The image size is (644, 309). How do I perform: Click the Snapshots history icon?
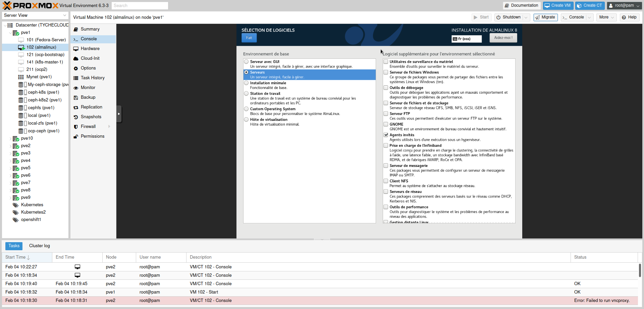point(76,117)
